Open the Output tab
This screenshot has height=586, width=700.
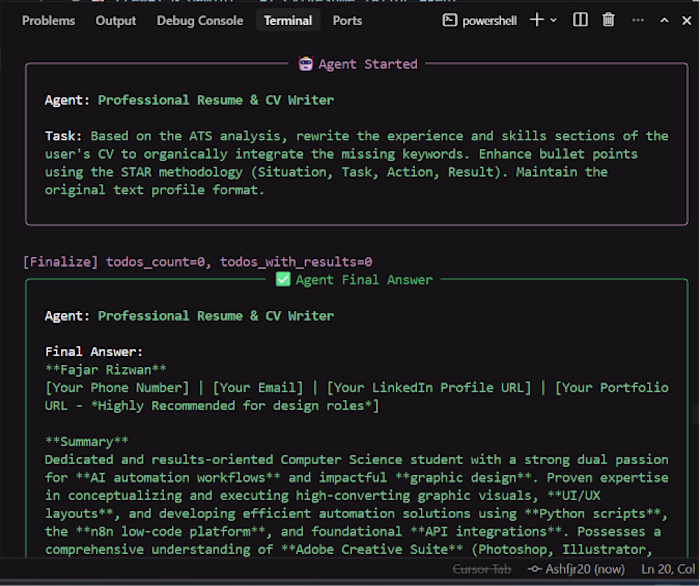tap(116, 21)
